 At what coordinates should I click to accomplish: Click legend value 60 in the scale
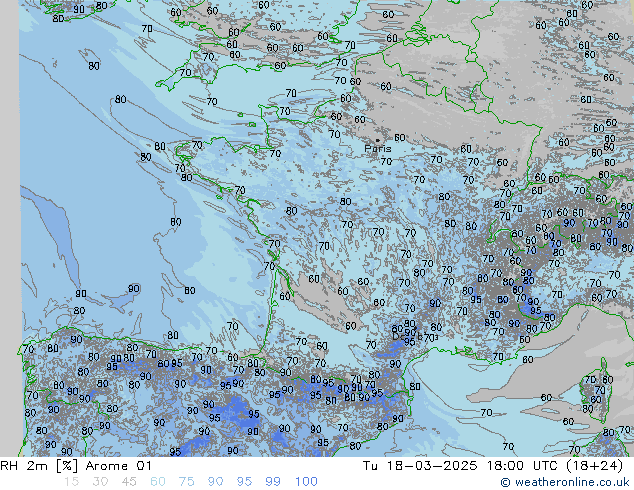pos(158,482)
